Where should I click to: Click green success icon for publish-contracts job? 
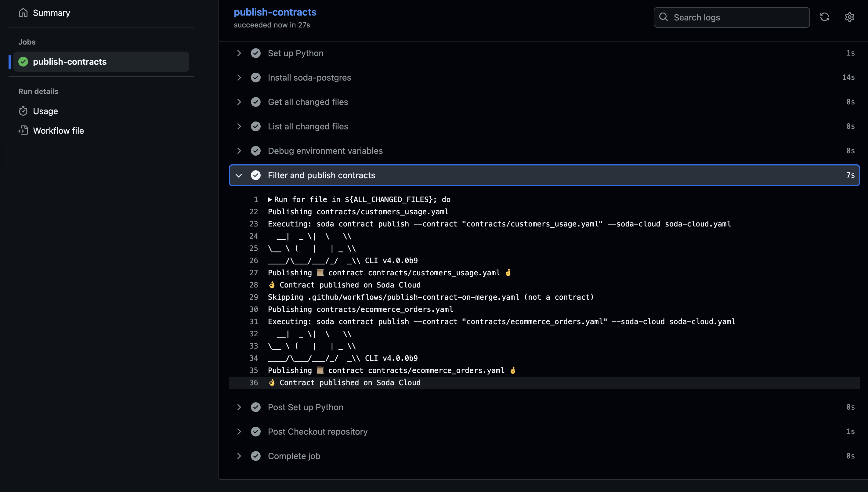click(23, 62)
